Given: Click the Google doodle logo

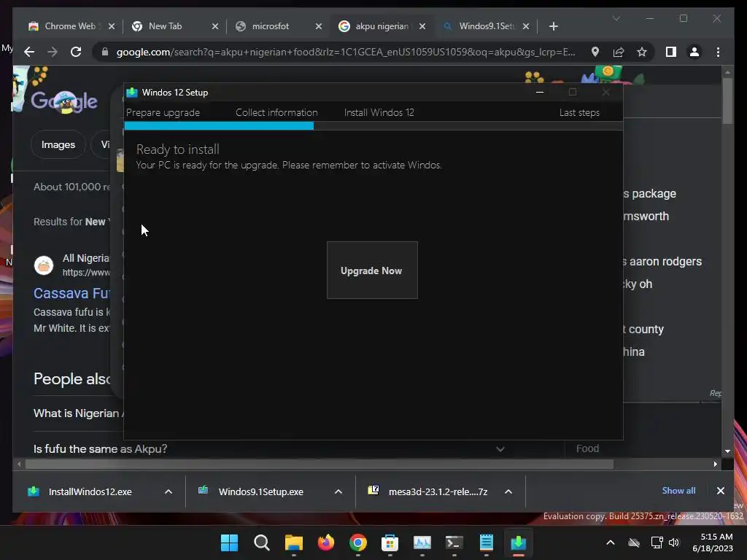Looking at the screenshot, I should pyautogui.click(x=64, y=101).
